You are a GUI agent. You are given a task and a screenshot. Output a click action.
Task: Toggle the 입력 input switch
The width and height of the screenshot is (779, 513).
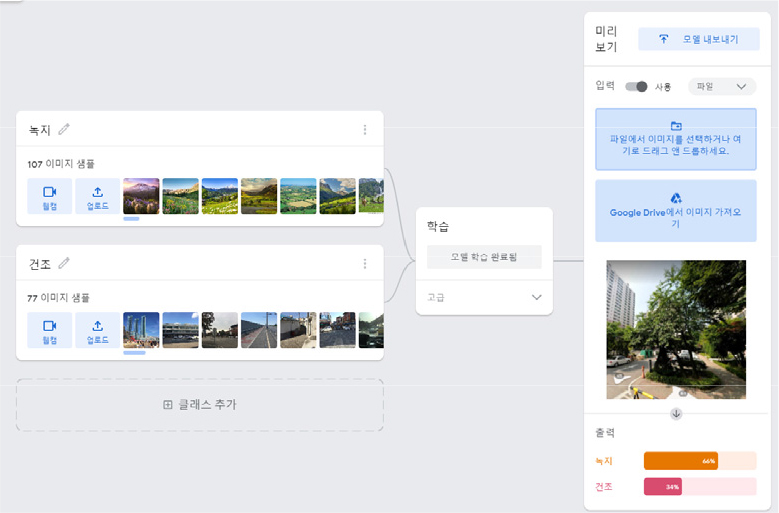pos(636,86)
